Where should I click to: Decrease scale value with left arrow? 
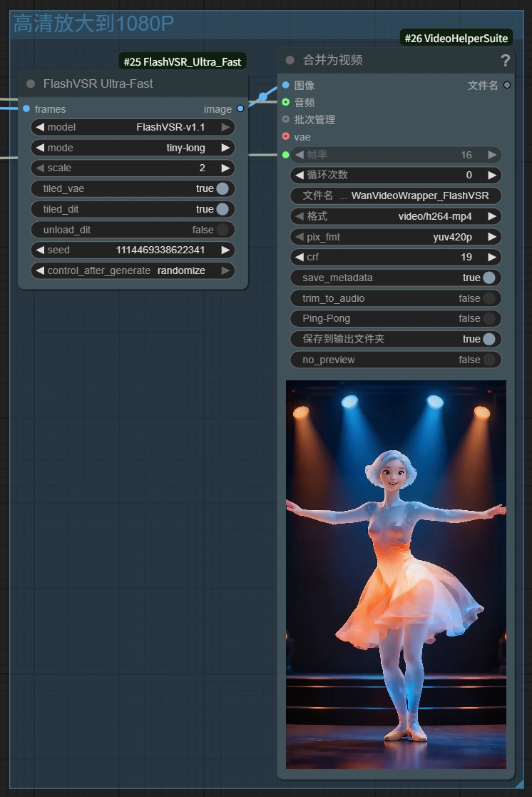click(40, 168)
